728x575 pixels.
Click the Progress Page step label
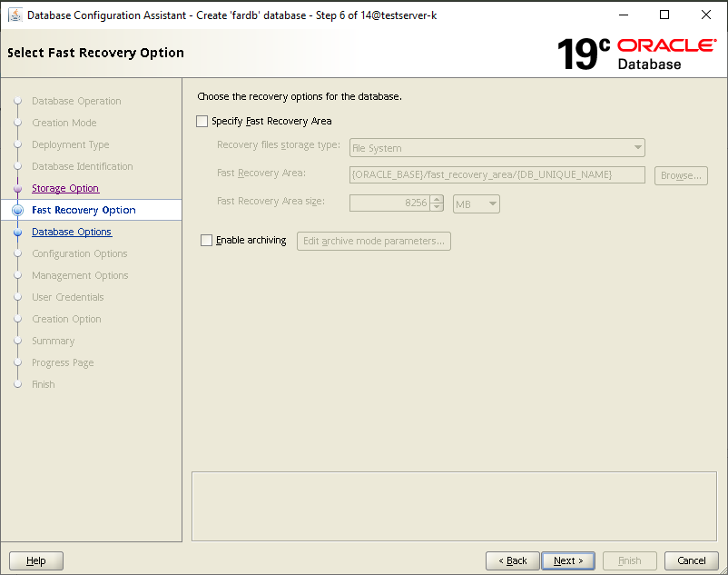pos(63,362)
